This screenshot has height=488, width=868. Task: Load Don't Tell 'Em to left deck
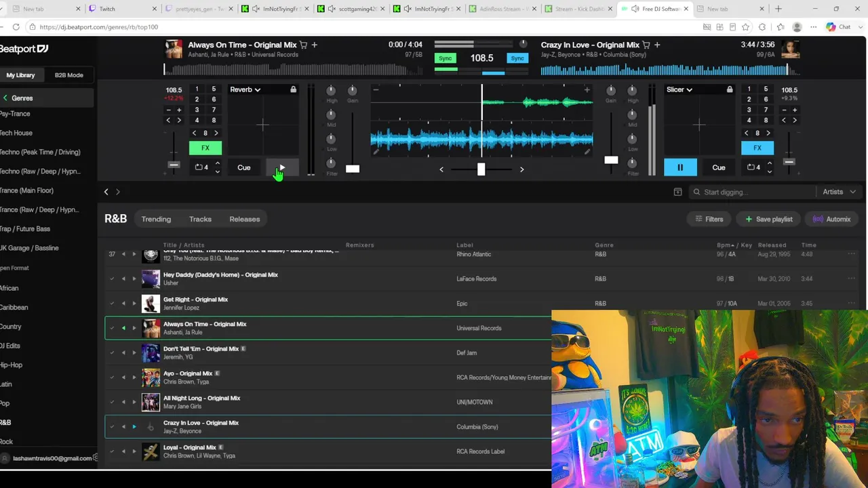123,352
